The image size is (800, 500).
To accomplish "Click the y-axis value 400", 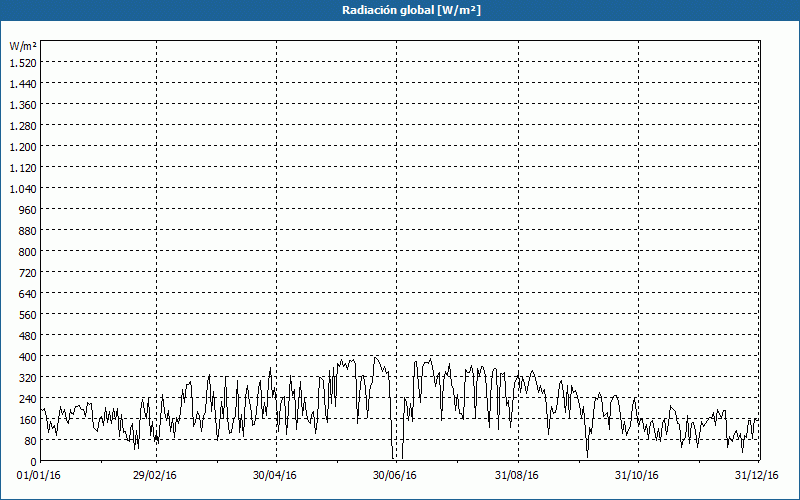I will (28, 357).
